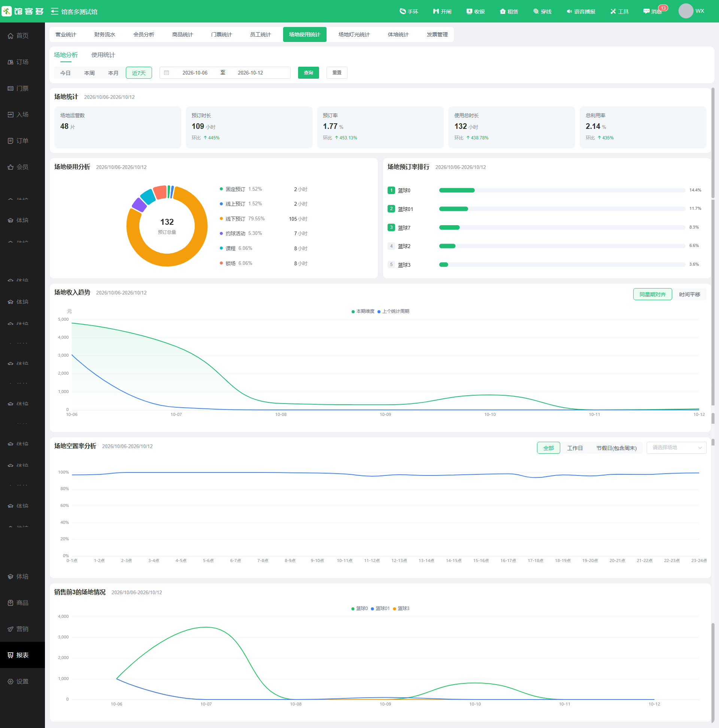Open the 请选择场地 dropdown
Image resolution: width=719 pixels, height=728 pixels.
676,447
